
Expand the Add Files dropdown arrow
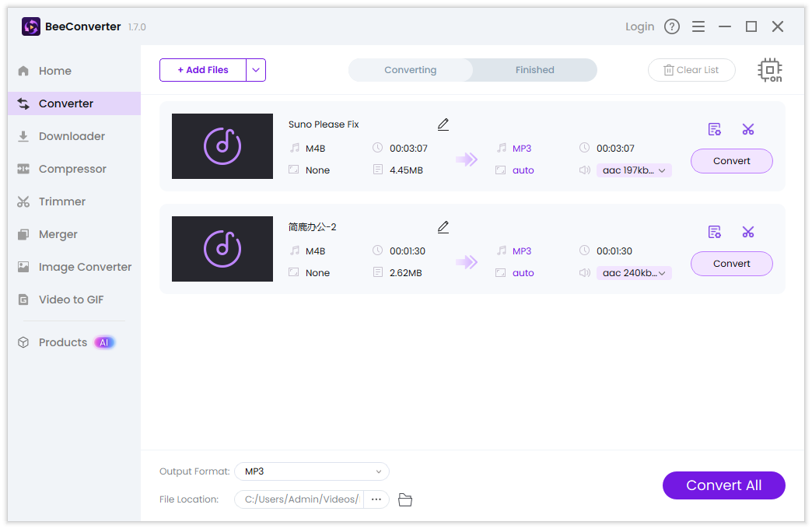pos(256,70)
